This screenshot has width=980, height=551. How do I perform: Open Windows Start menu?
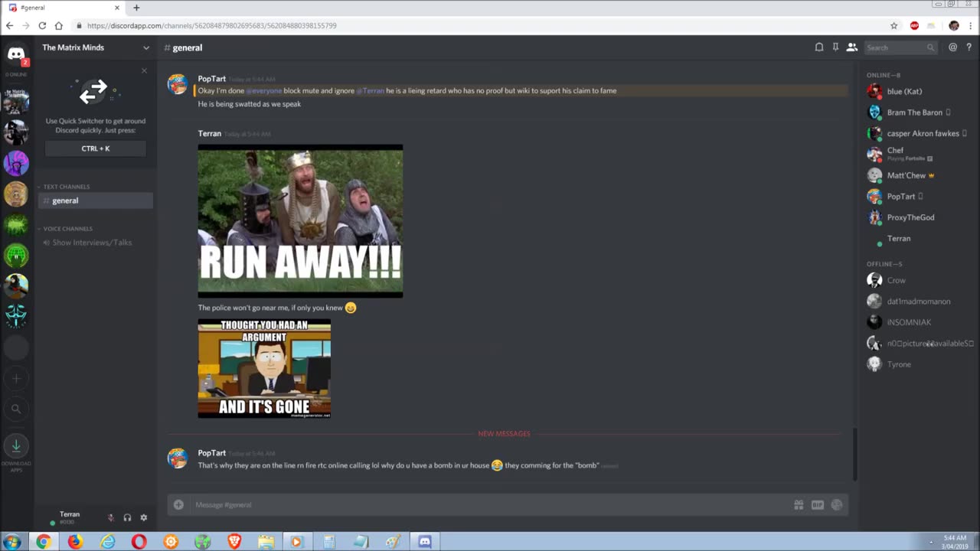[12, 542]
